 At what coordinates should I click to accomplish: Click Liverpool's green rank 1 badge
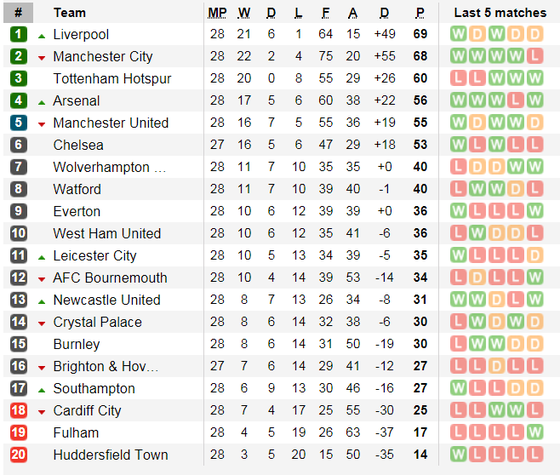click(18, 34)
